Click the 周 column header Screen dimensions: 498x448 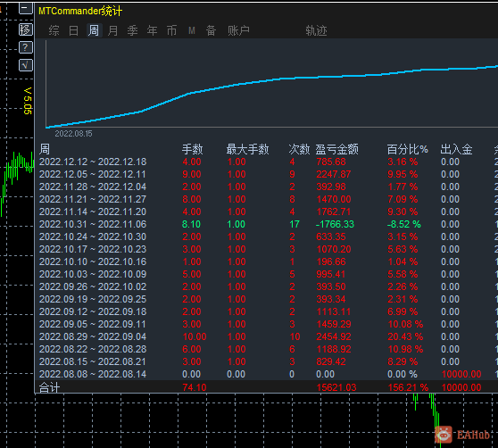point(45,149)
